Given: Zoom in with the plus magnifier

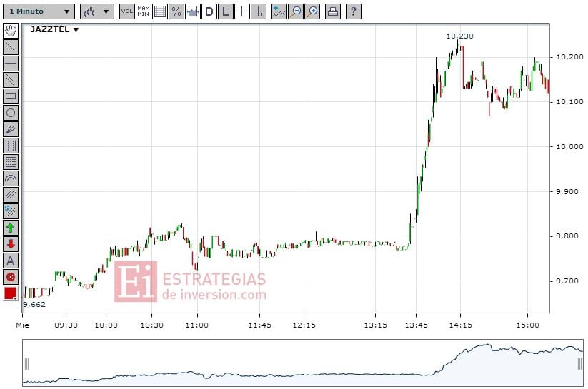Looking at the screenshot, I should click(x=312, y=11).
